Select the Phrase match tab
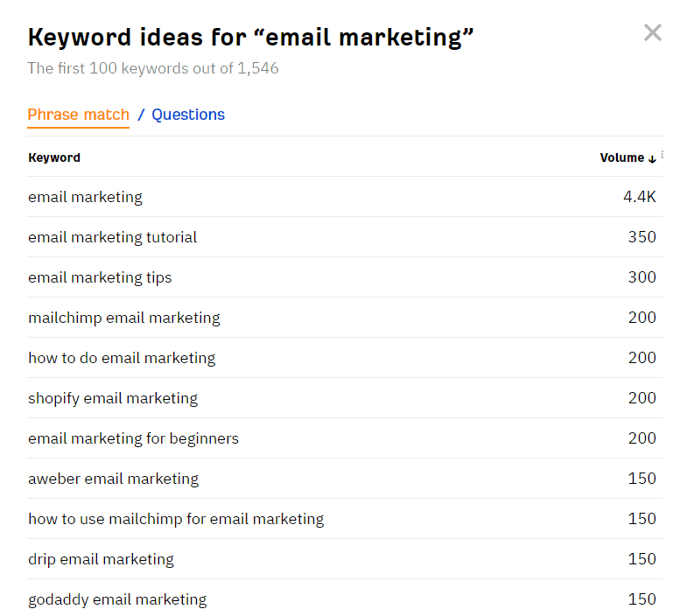 (78, 115)
